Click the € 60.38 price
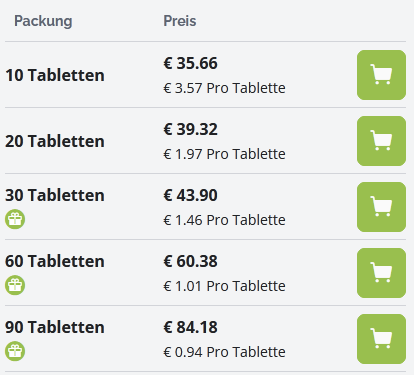Viewport: 414px width, 375px height. 190,261
